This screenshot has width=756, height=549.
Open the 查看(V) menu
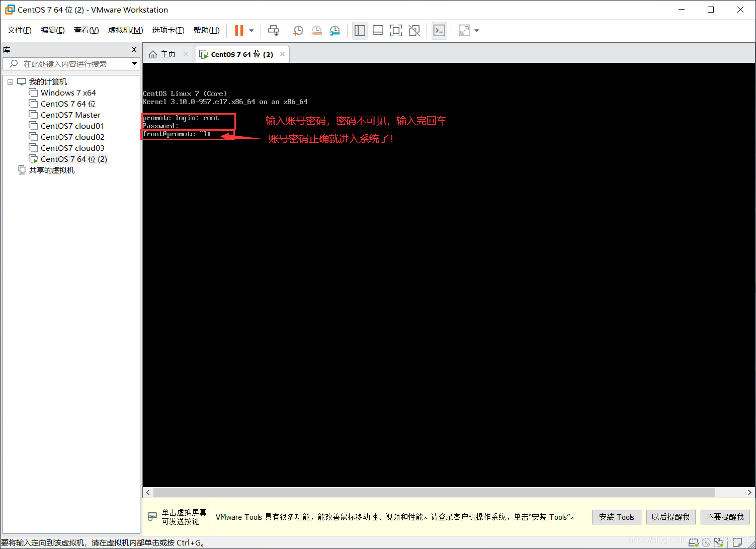tap(87, 30)
